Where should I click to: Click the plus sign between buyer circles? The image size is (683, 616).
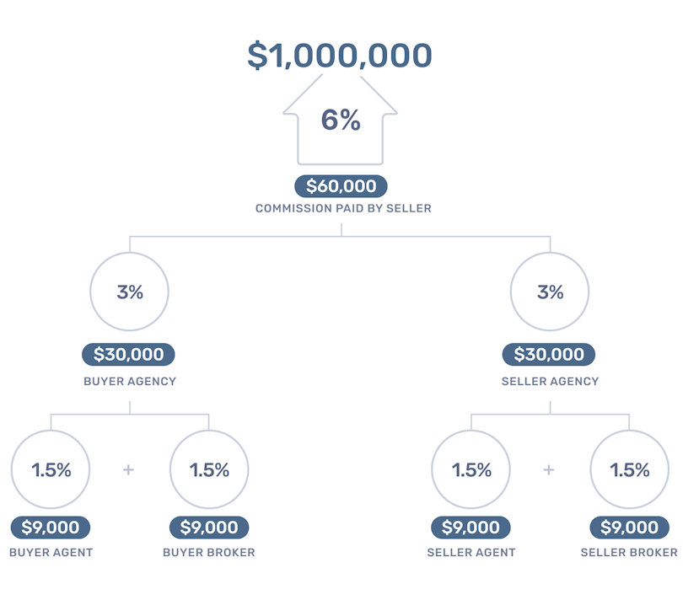[128, 469]
